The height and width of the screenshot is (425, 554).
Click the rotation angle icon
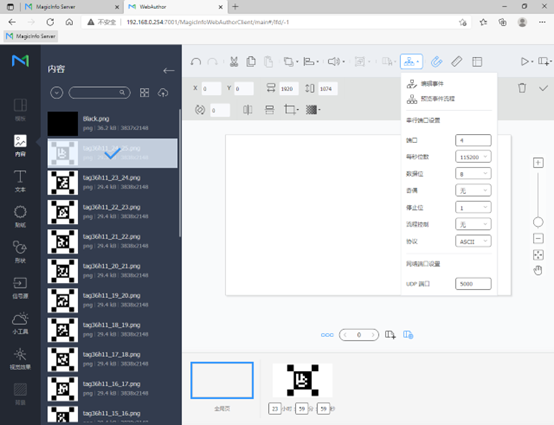tap(200, 110)
